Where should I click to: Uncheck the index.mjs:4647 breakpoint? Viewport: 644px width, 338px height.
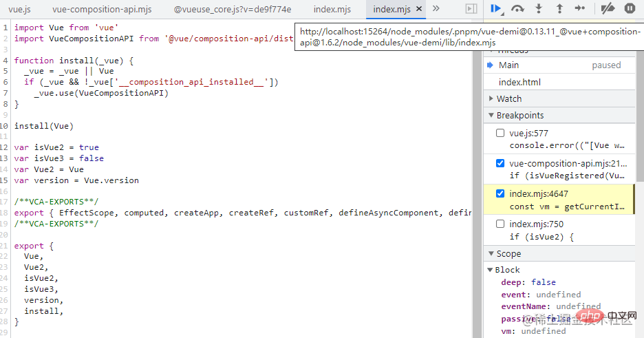[500, 193]
